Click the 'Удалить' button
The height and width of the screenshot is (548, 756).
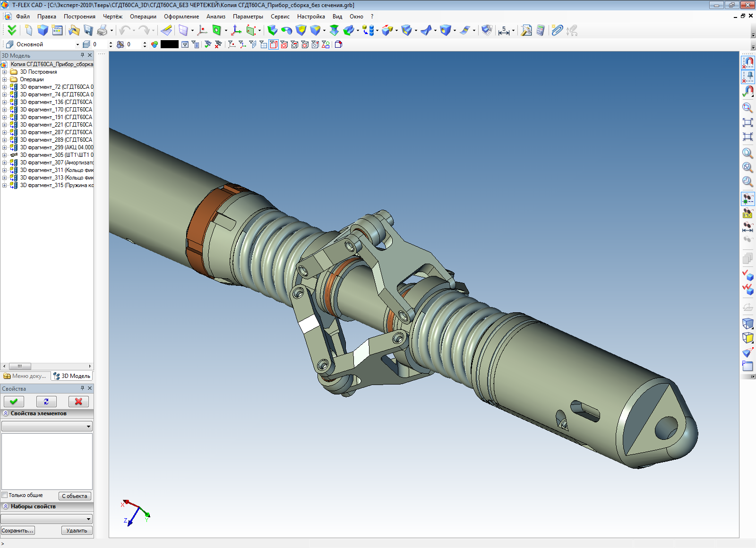click(x=77, y=531)
